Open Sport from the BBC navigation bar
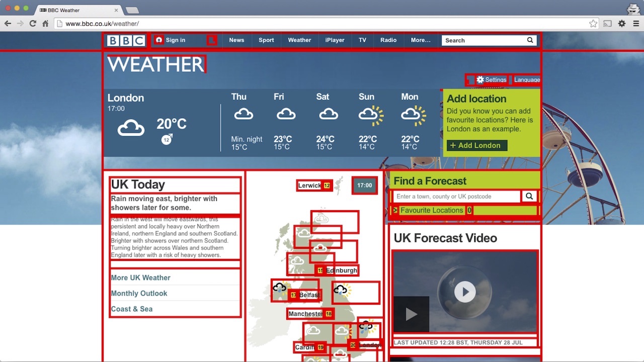 click(266, 40)
